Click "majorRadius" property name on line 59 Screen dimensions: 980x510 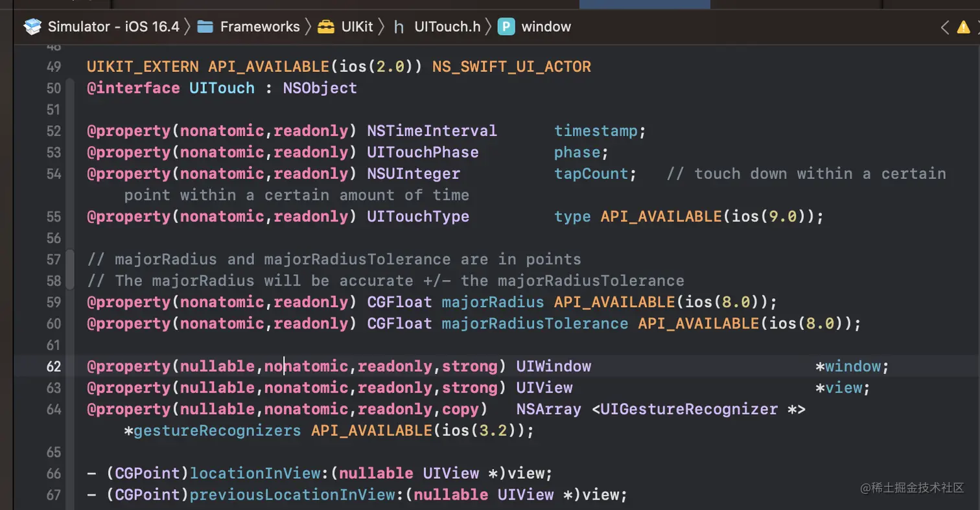click(x=493, y=302)
